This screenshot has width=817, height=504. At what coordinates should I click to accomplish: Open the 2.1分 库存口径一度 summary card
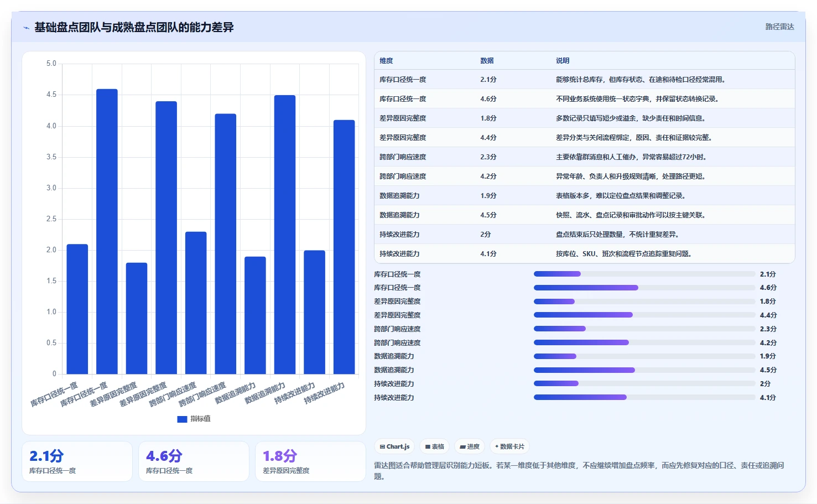pyautogui.click(x=77, y=461)
